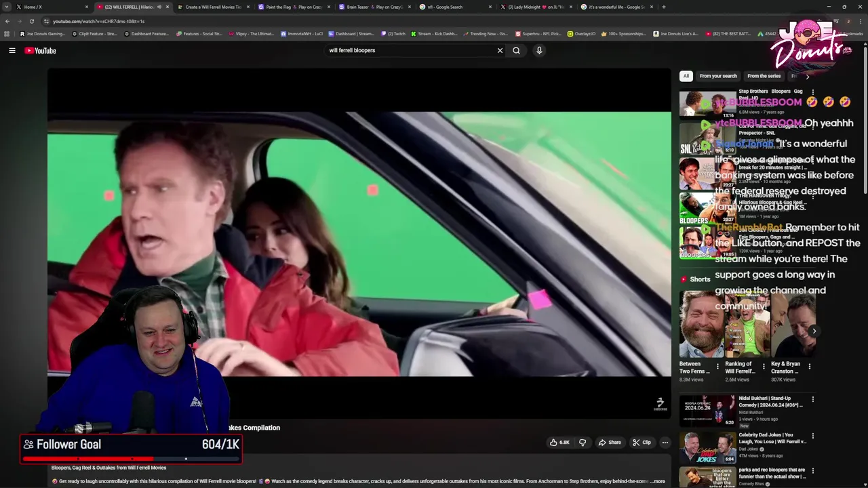Run search with the magnifier button

pyautogui.click(x=516, y=50)
